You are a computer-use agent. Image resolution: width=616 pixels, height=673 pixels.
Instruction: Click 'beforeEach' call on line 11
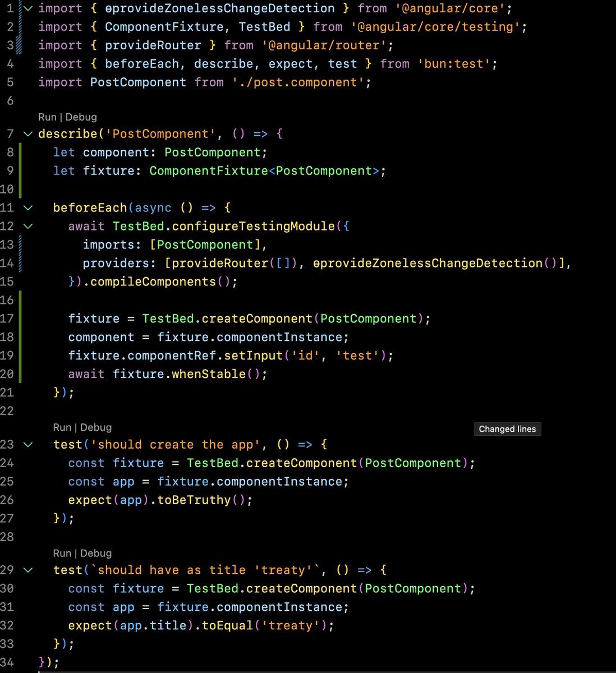[x=90, y=208]
